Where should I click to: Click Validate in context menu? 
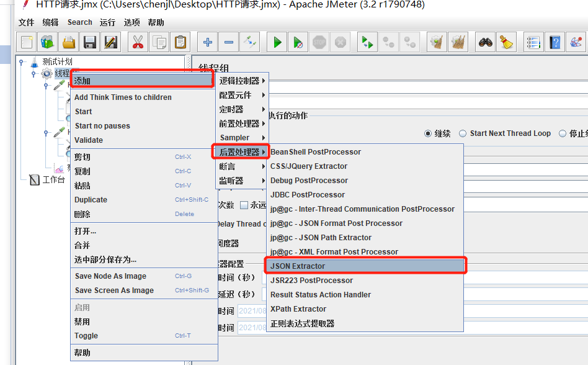144,140
